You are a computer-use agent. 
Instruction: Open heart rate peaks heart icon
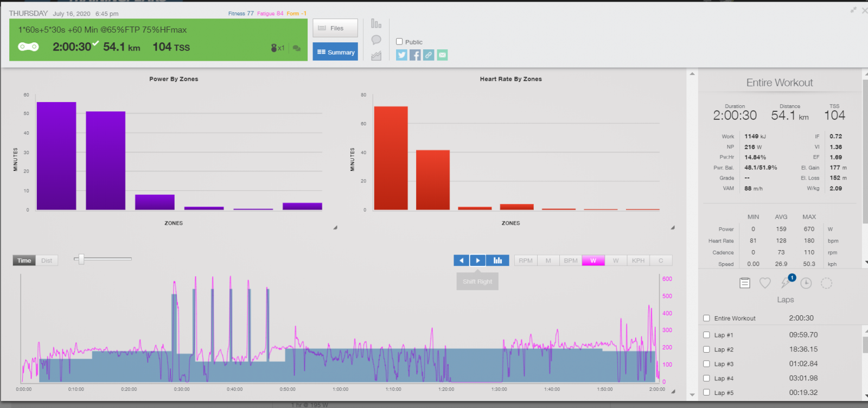(x=765, y=283)
